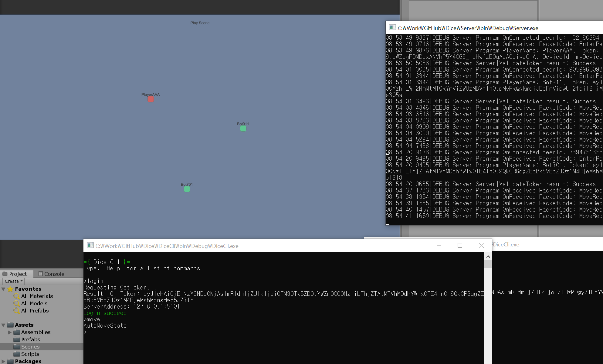Switch to the Console tab
Viewport: 603px width, 364px height.
[51, 274]
